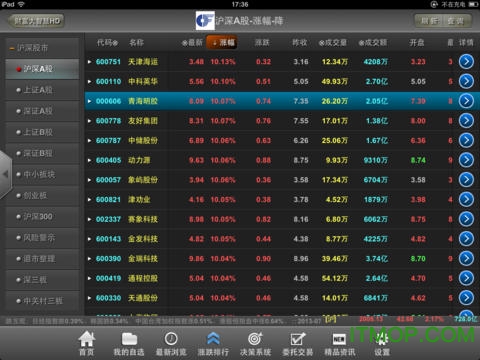The width and height of the screenshot is (480, 360).
Task: Open details arrow for 青海明胶 row
Action: coord(466,101)
